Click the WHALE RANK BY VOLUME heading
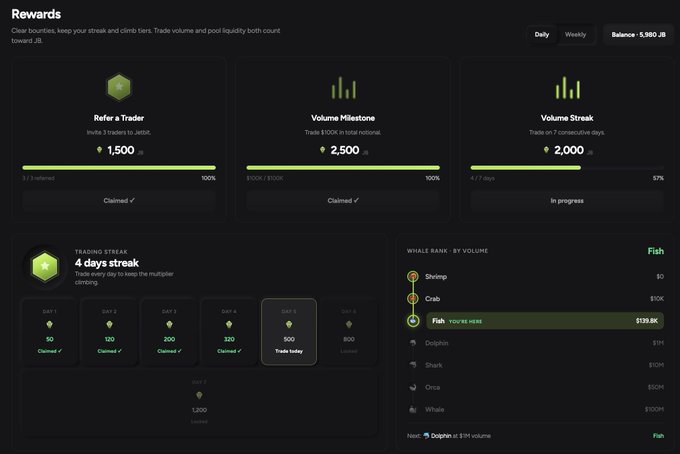This screenshot has height=454, width=680. click(x=447, y=251)
